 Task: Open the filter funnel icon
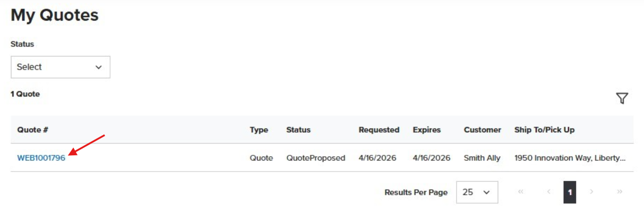coord(622,98)
